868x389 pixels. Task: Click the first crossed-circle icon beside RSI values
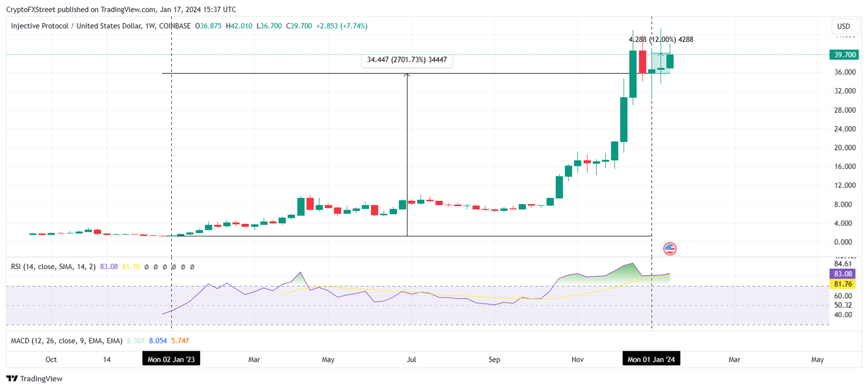(x=146, y=266)
